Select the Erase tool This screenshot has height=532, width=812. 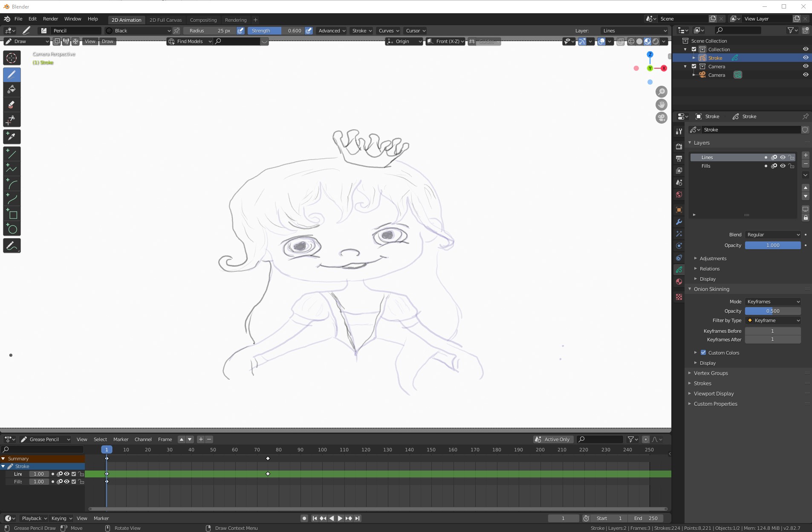(x=12, y=105)
